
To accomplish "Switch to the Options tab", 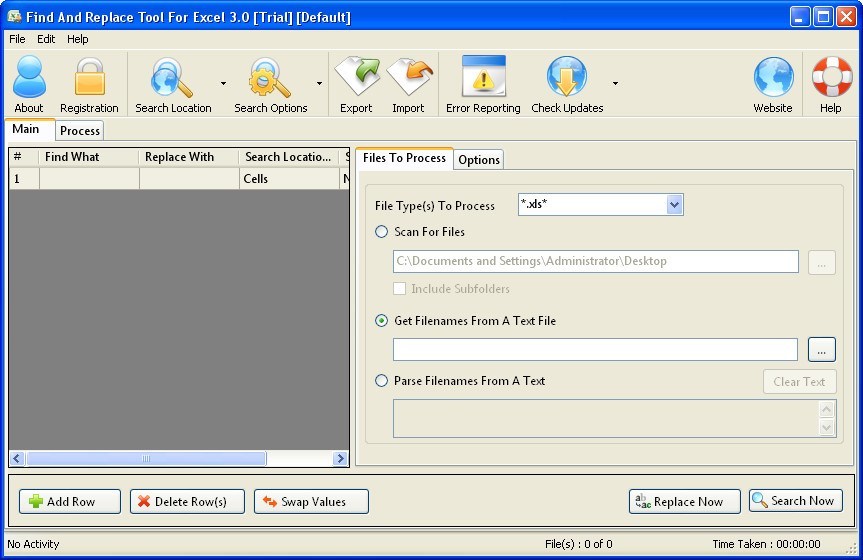I will point(479,160).
